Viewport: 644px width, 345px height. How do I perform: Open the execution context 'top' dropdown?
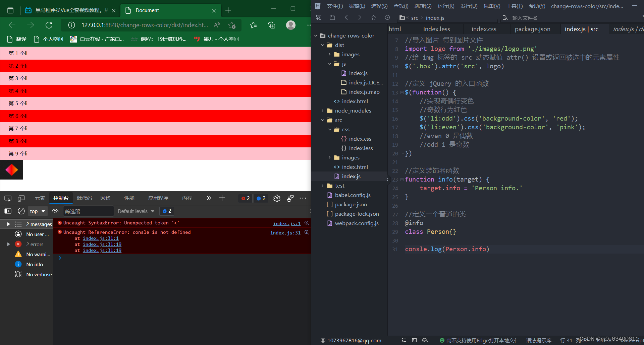tap(38, 211)
